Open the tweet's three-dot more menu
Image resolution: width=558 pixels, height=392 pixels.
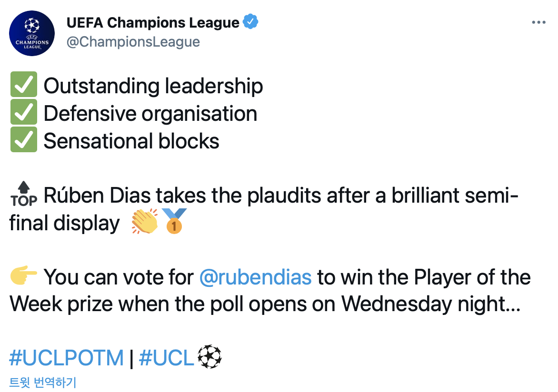point(538,22)
